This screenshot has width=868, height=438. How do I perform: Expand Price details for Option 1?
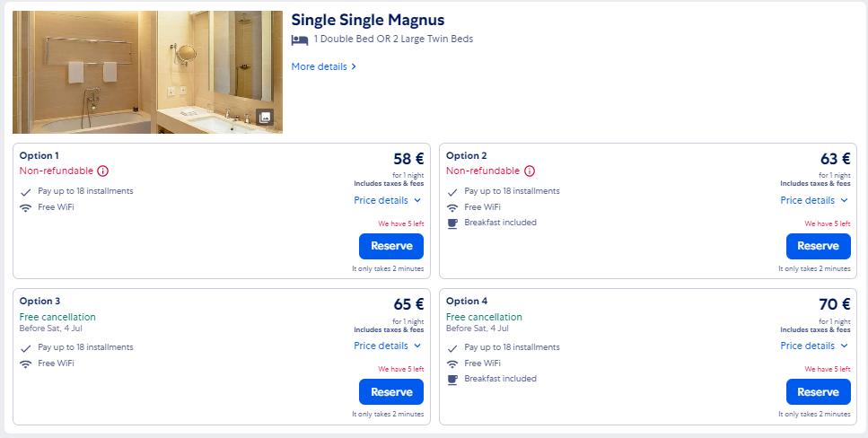[x=388, y=200]
